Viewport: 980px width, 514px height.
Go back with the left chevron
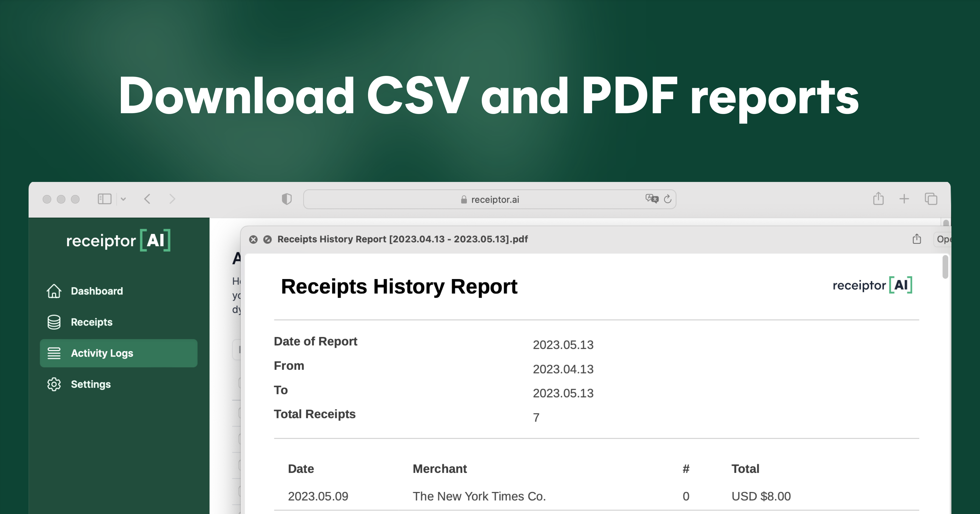tap(148, 199)
